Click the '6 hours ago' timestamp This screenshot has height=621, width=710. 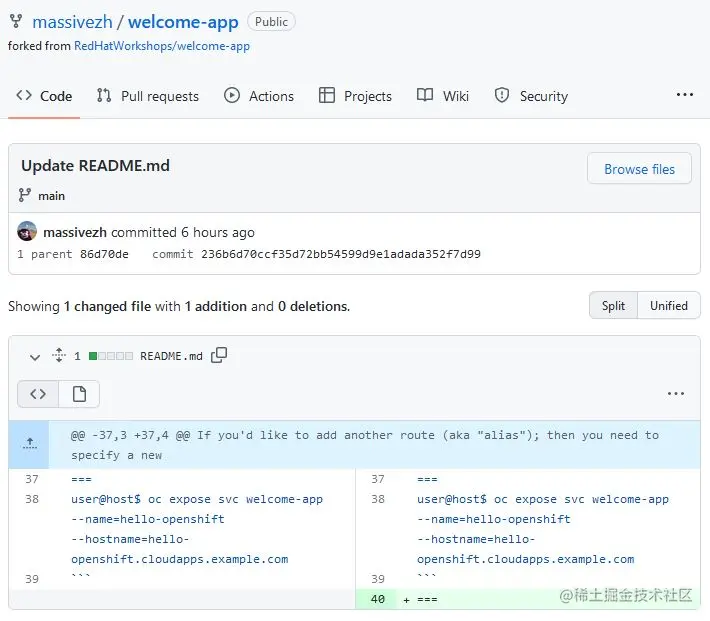(x=218, y=232)
